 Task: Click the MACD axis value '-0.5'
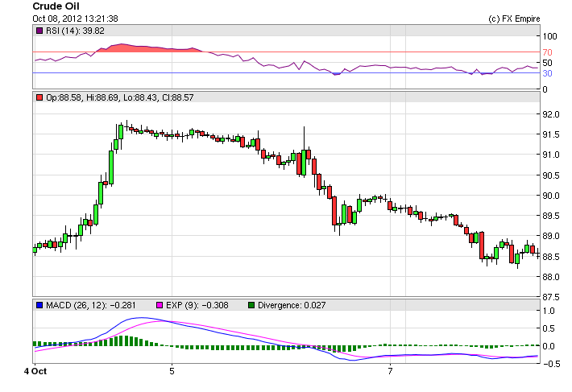click(x=550, y=364)
